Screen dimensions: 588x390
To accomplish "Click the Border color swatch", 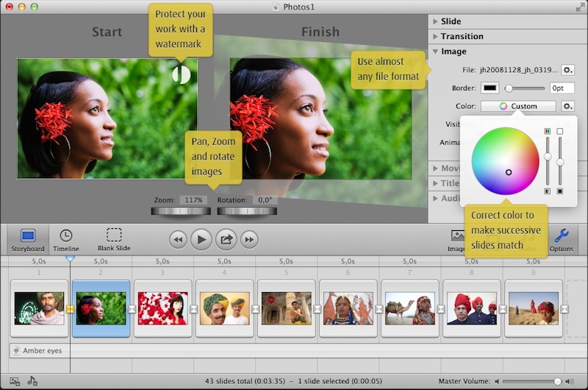I will [489, 88].
